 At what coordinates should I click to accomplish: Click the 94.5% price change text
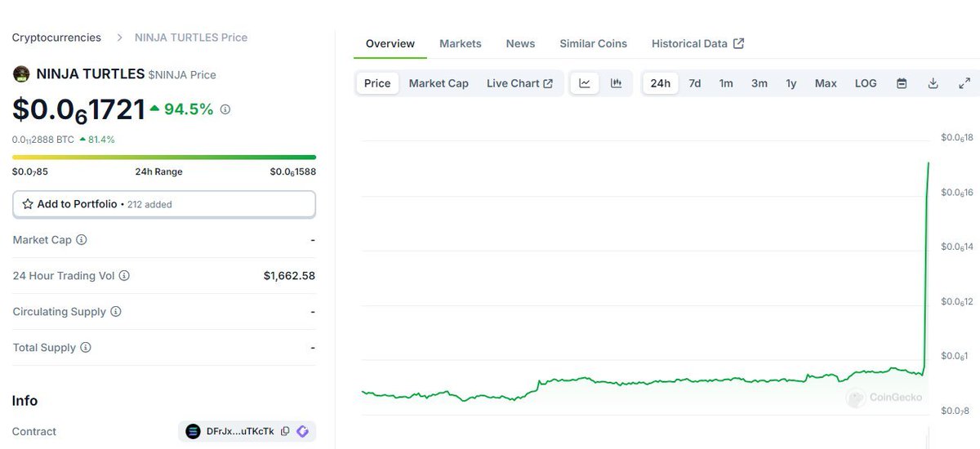coord(189,109)
